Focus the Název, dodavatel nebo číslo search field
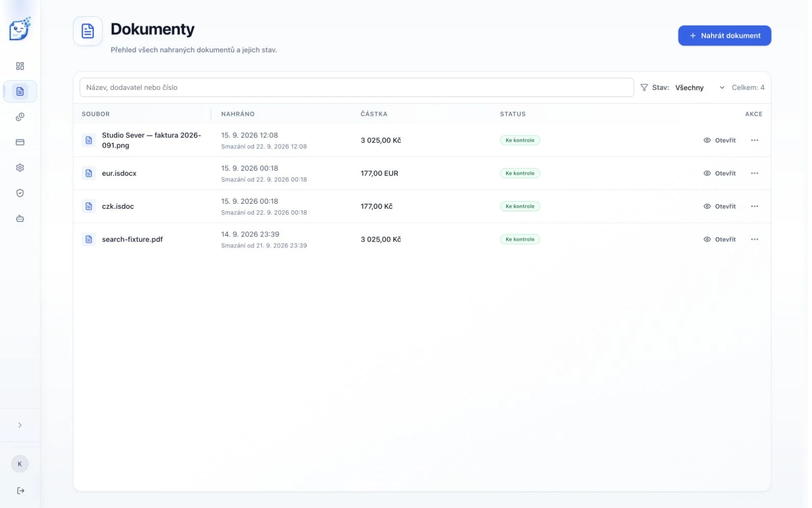Screen dimensions: 812x508 pos(357,87)
